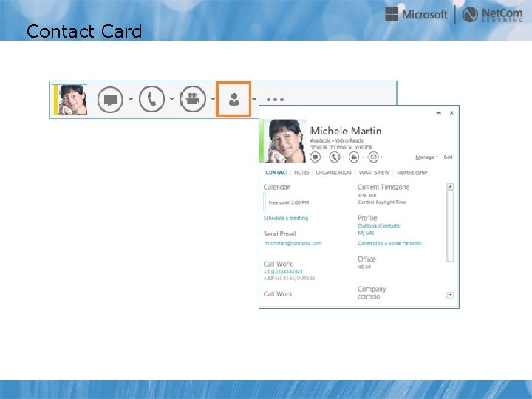Send an IM from the contact card
The width and height of the screenshot is (532, 399).
click(316, 157)
